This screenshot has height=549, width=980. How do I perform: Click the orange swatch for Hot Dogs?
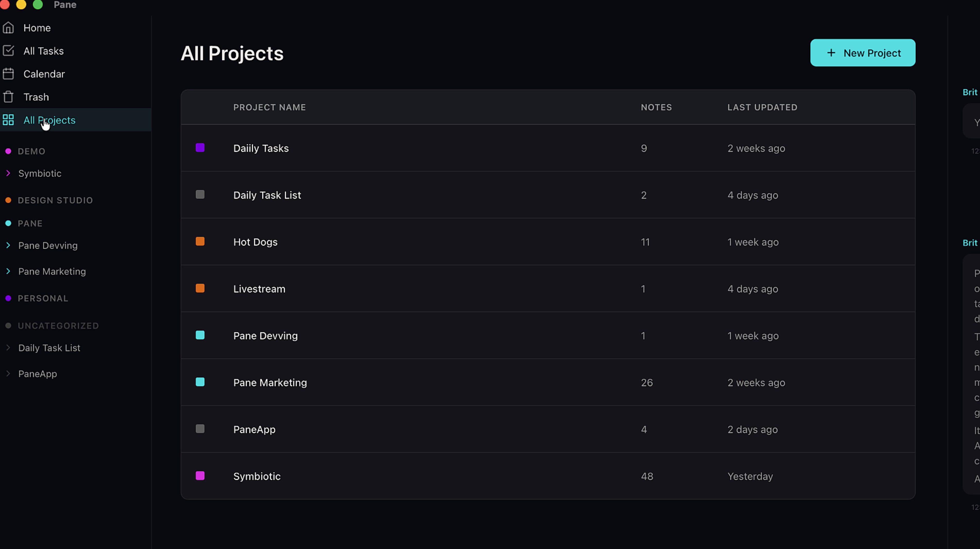(x=200, y=242)
